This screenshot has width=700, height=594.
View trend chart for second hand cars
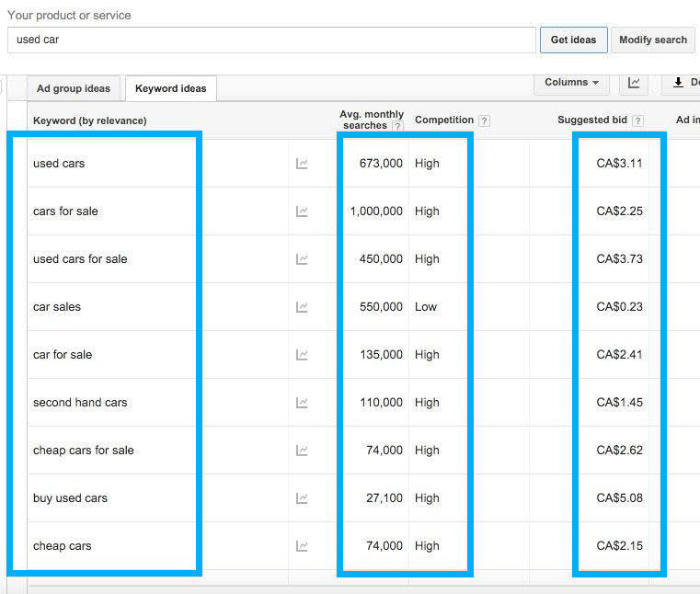coord(302,403)
